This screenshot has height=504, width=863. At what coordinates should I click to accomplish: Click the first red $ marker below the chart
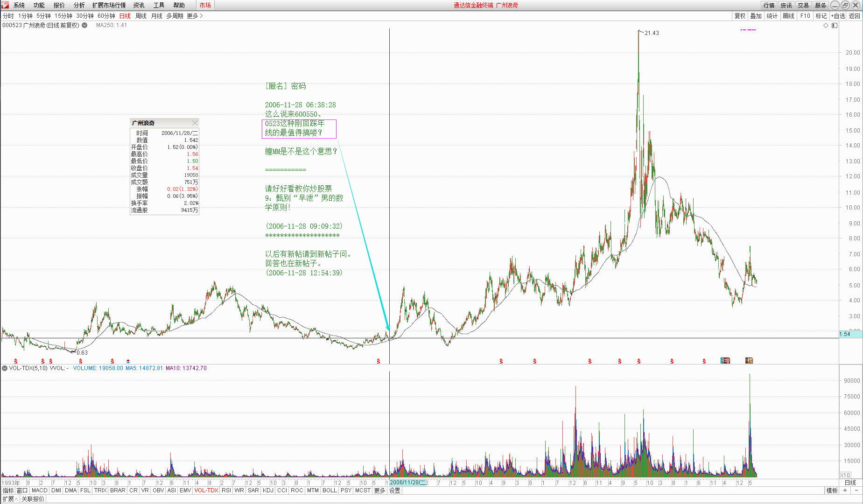[16, 361]
